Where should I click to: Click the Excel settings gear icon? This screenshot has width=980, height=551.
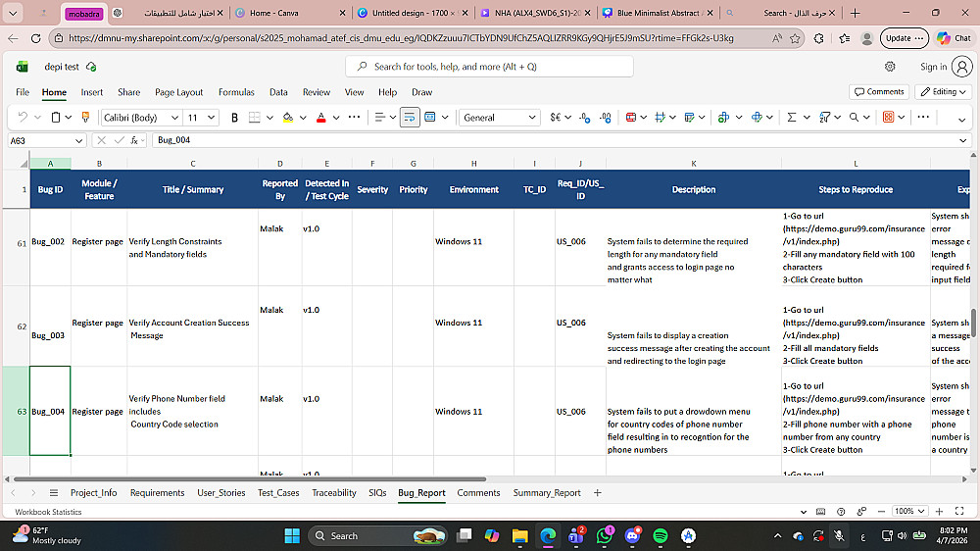point(890,67)
